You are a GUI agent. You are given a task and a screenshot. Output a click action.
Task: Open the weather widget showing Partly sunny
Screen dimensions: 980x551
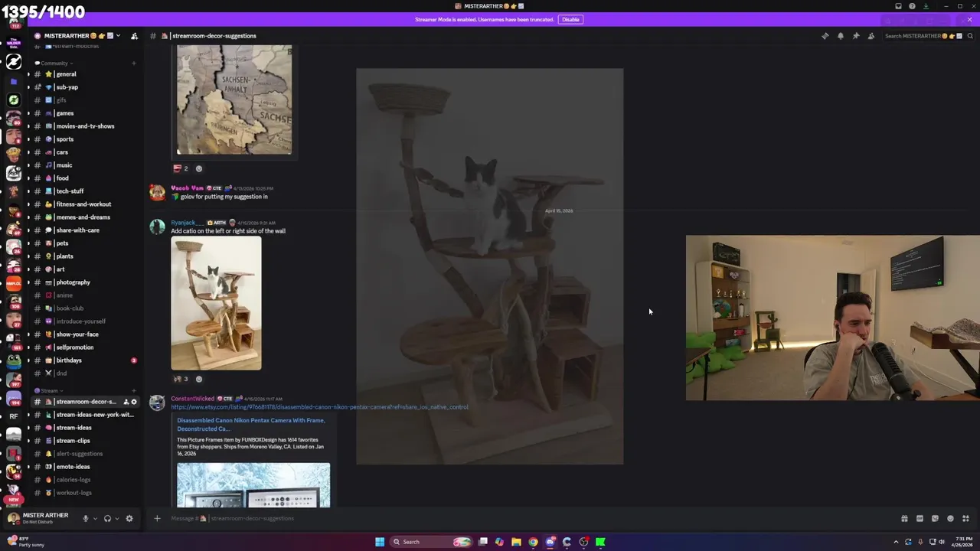pyautogui.click(x=25, y=542)
